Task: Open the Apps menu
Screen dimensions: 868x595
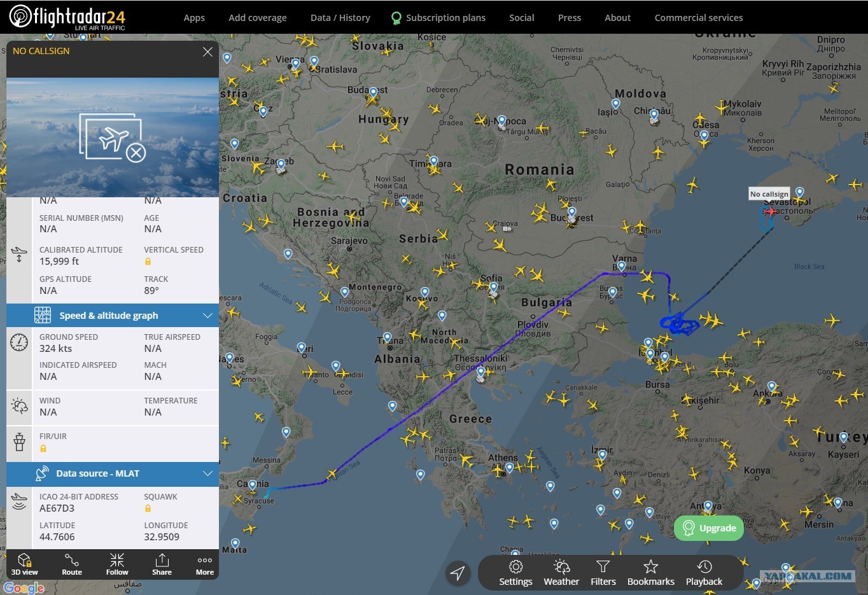Action: (x=194, y=18)
